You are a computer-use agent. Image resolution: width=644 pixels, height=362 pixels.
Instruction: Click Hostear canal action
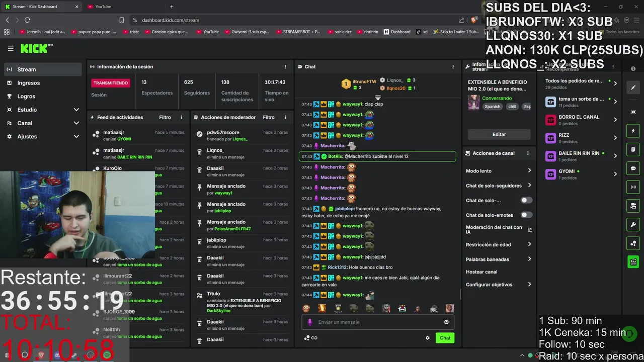click(x=481, y=272)
